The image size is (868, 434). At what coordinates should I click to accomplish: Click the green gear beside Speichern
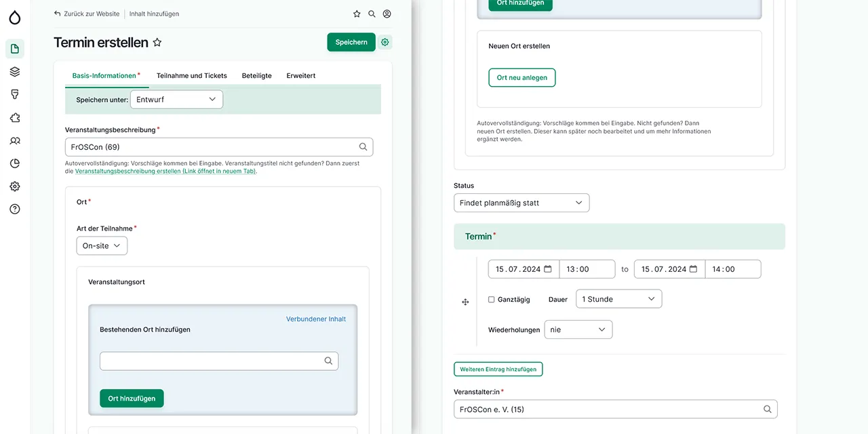click(385, 42)
